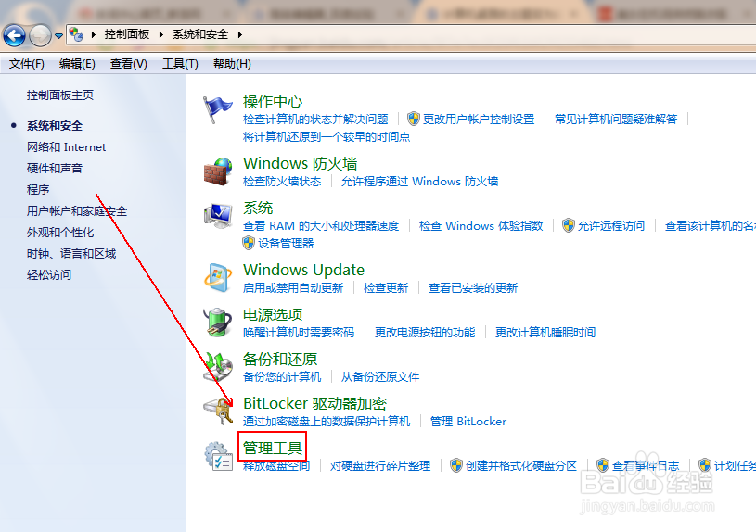Go to 控制面板主页 in sidebar

click(60, 95)
